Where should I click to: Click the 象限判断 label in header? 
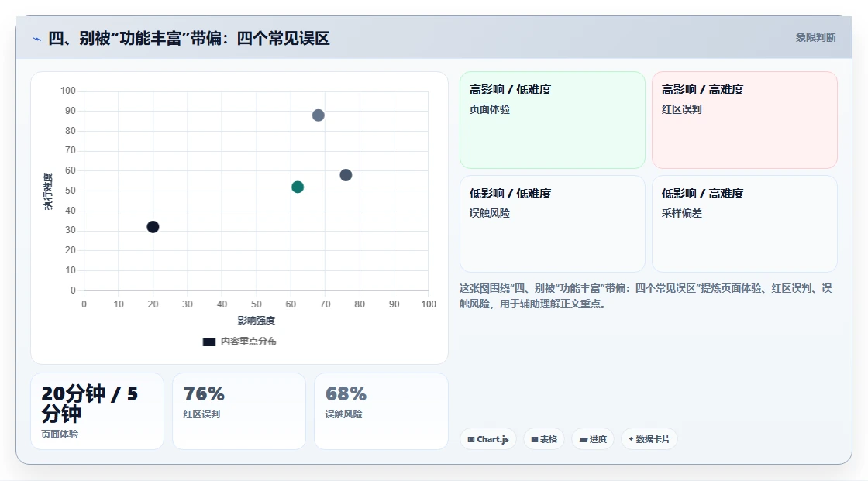tap(815, 38)
